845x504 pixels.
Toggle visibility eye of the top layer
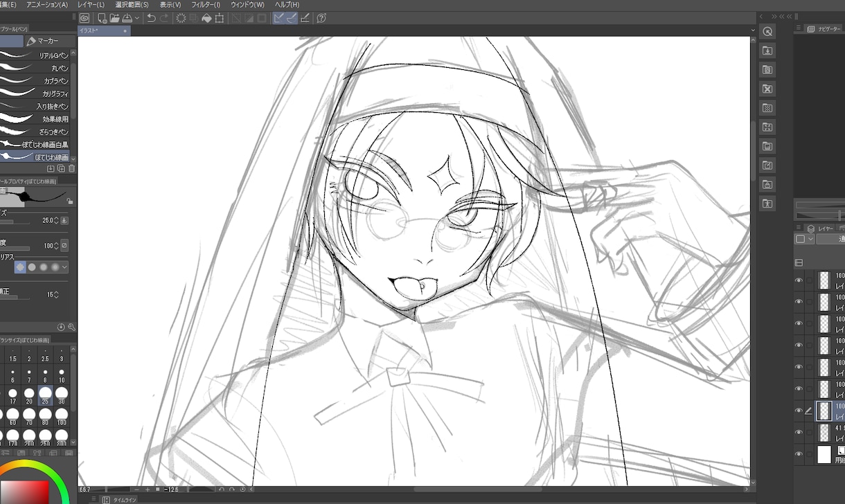point(799,280)
